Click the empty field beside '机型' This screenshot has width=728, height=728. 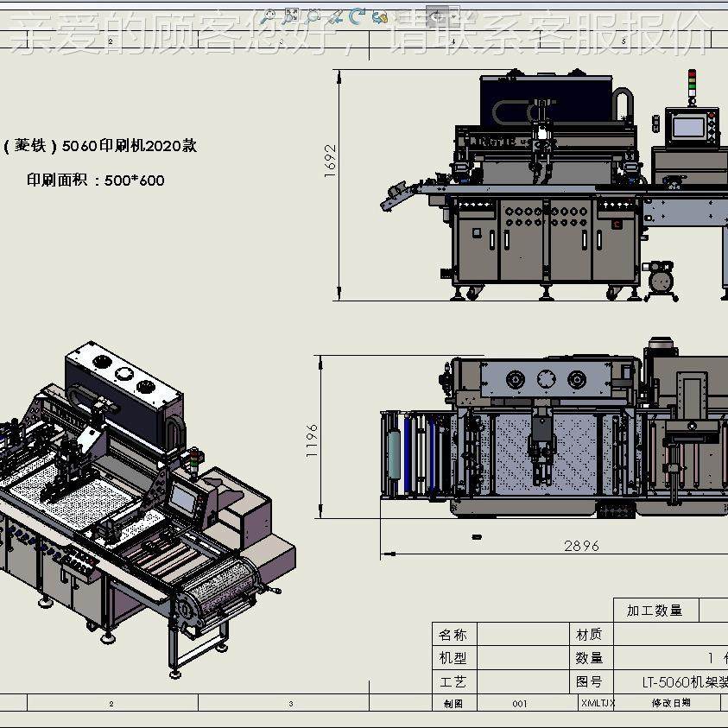[523, 658]
